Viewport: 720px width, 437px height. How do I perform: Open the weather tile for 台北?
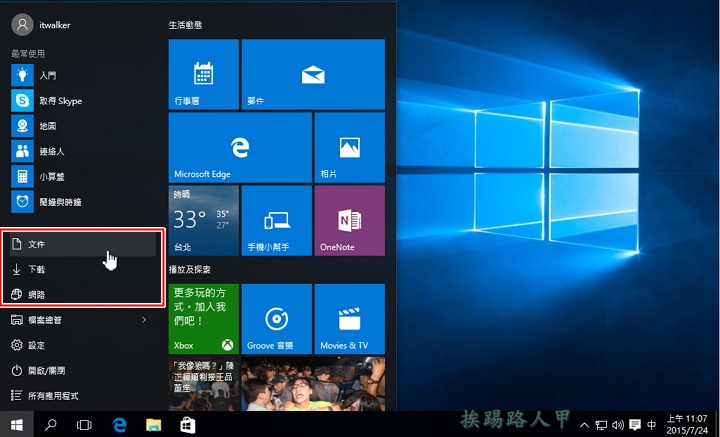pos(203,220)
